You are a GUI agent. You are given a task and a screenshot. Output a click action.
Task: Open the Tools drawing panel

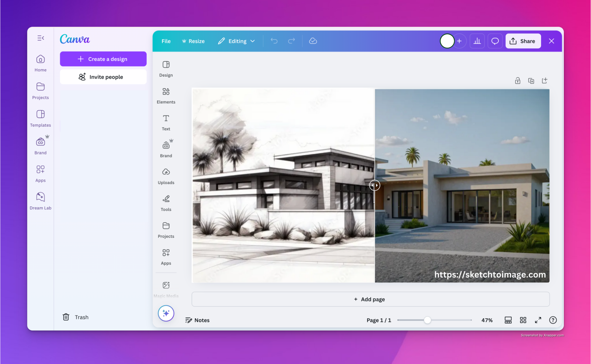pos(166,203)
